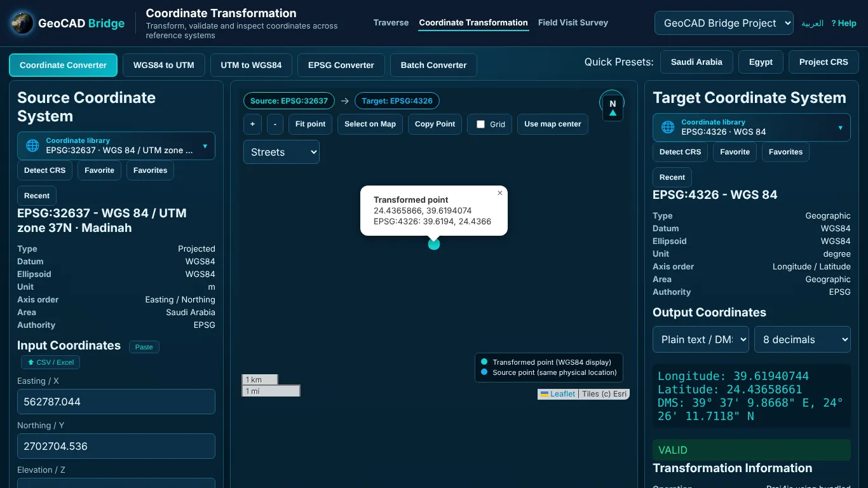This screenshot has height=488, width=868.
Task: Open the Help link
Action: 844,23
